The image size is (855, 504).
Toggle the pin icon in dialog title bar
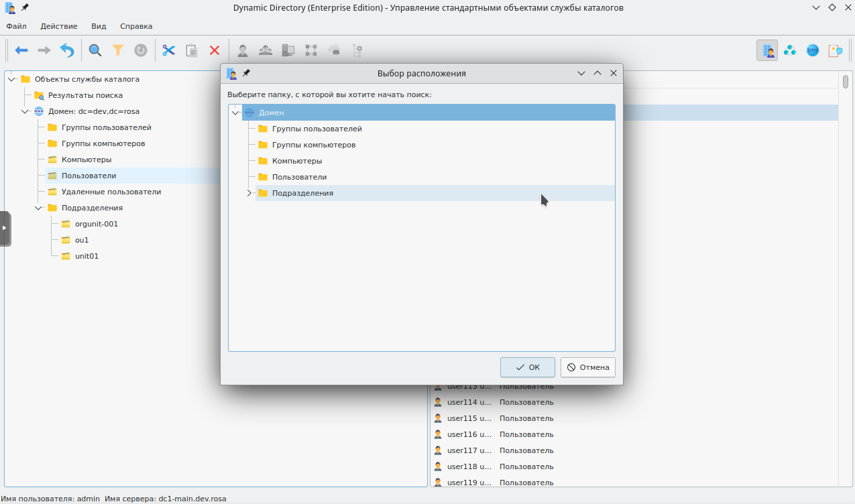point(247,73)
